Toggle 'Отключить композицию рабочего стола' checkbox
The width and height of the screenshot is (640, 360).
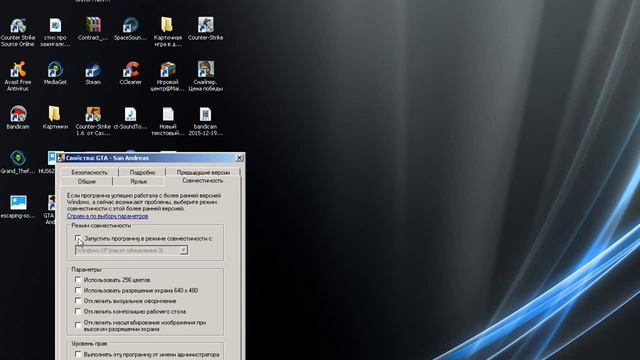(x=78, y=311)
